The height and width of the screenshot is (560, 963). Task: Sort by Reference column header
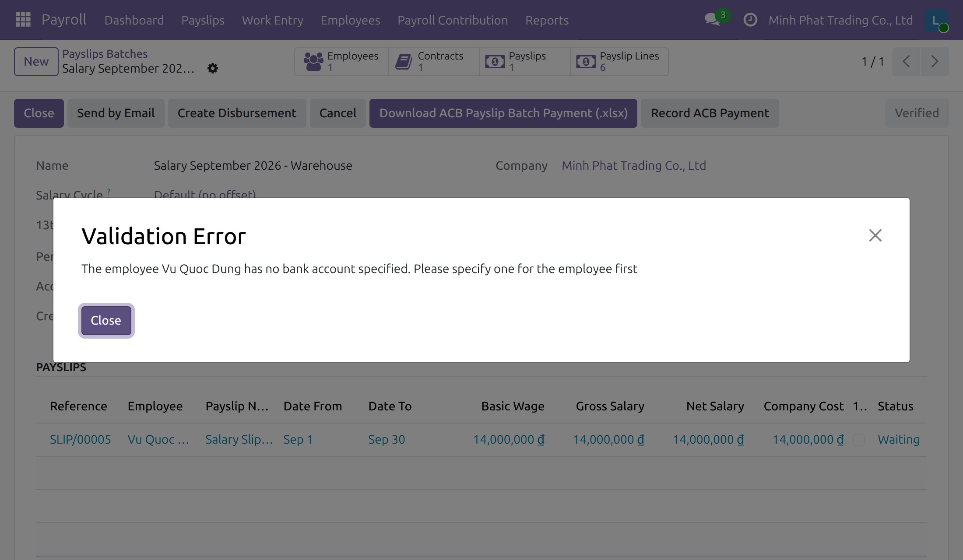(x=78, y=406)
